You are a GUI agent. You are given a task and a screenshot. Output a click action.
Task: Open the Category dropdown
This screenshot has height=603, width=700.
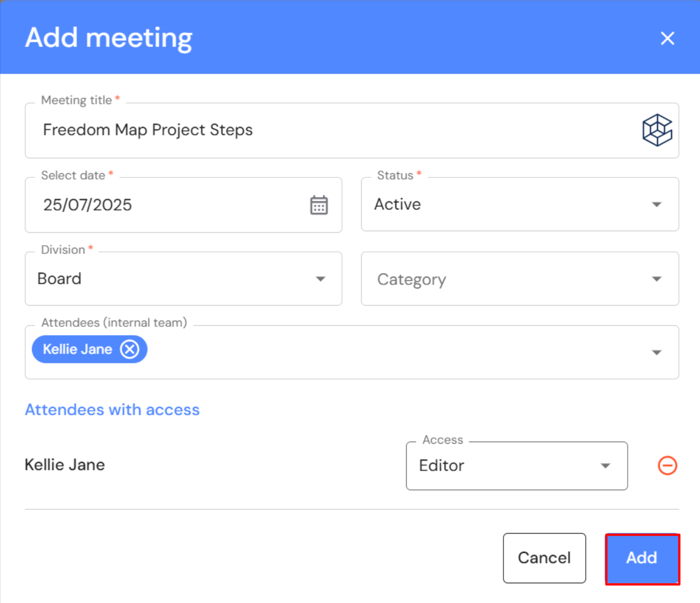point(519,279)
